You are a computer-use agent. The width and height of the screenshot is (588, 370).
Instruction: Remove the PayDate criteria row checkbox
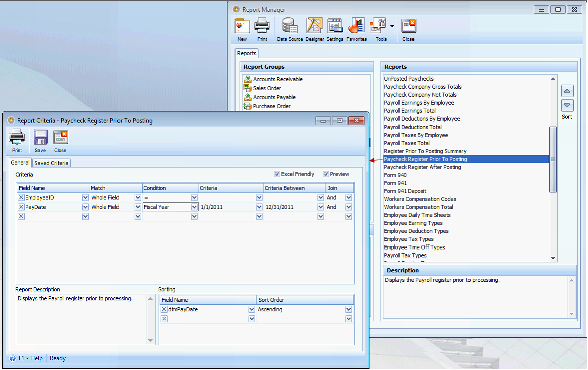coord(21,207)
